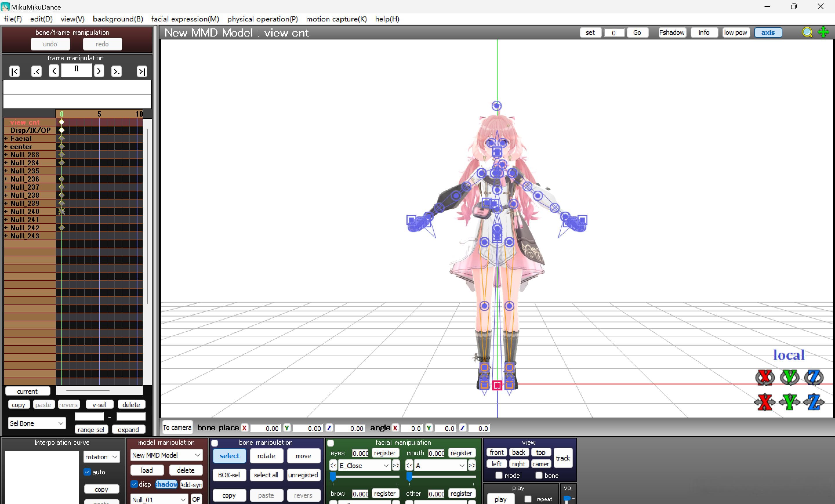This screenshot has height=504, width=835.
Task: Click the blue Z rotation axis icon
Action: [814, 378]
